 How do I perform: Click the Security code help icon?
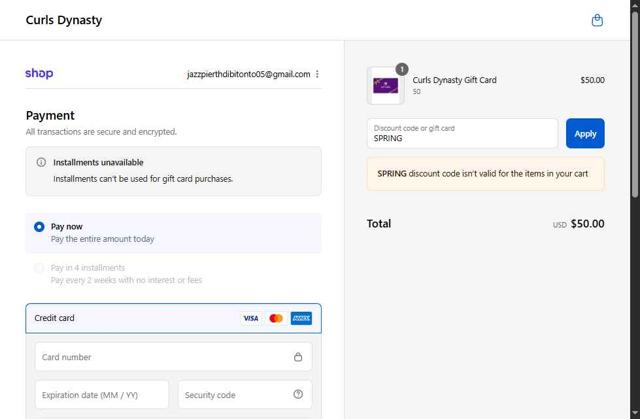(x=298, y=394)
